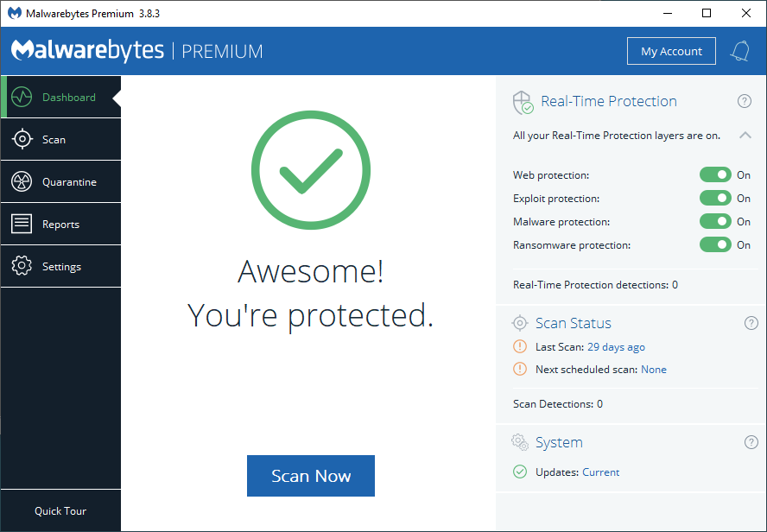Go to the Reports section
This screenshot has width=767, height=532.
60,225
